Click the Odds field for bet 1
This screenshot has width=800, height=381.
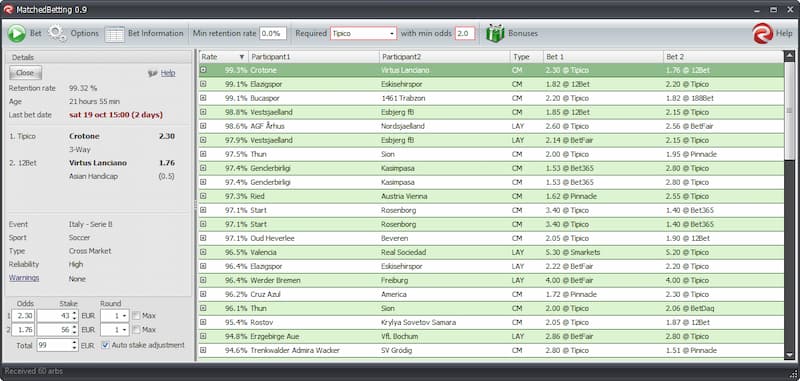tap(23, 316)
